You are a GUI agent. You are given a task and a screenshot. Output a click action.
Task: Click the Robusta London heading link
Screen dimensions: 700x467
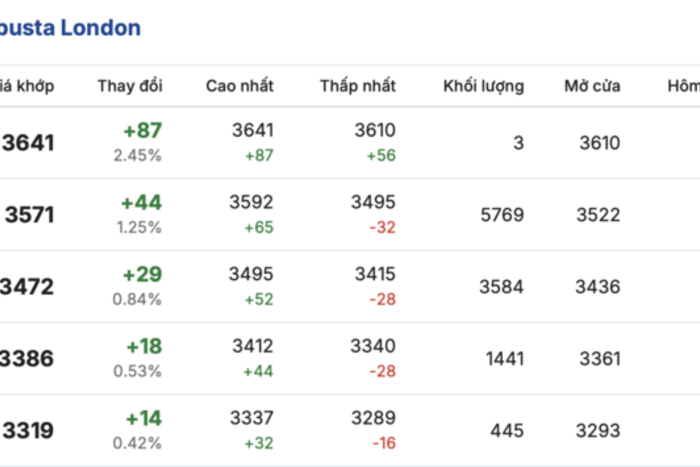[x=70, y=28]
